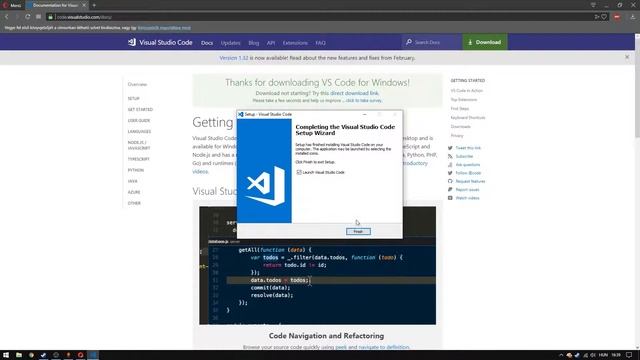Expand NODE.JS / JAVASCRIPT sidebar section
Image resolution: width=640 pixels, height=360 pixels.
pos(139,145)
